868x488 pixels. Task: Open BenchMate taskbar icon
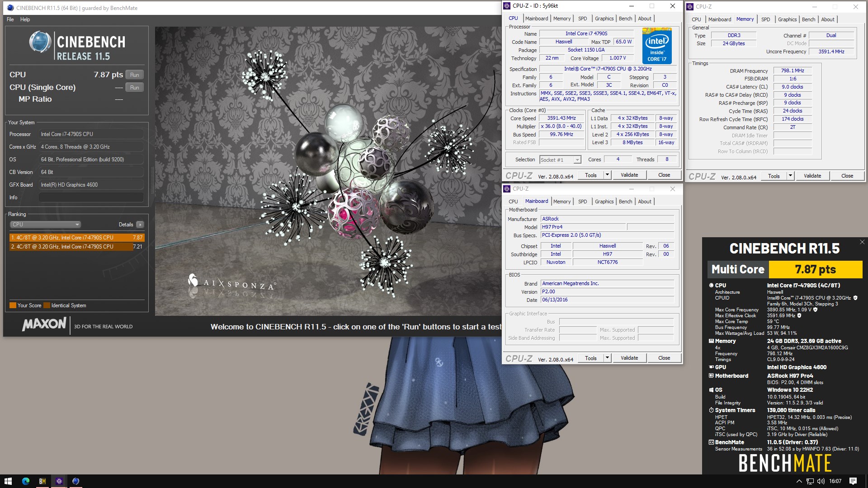click(x=42, y=481)
